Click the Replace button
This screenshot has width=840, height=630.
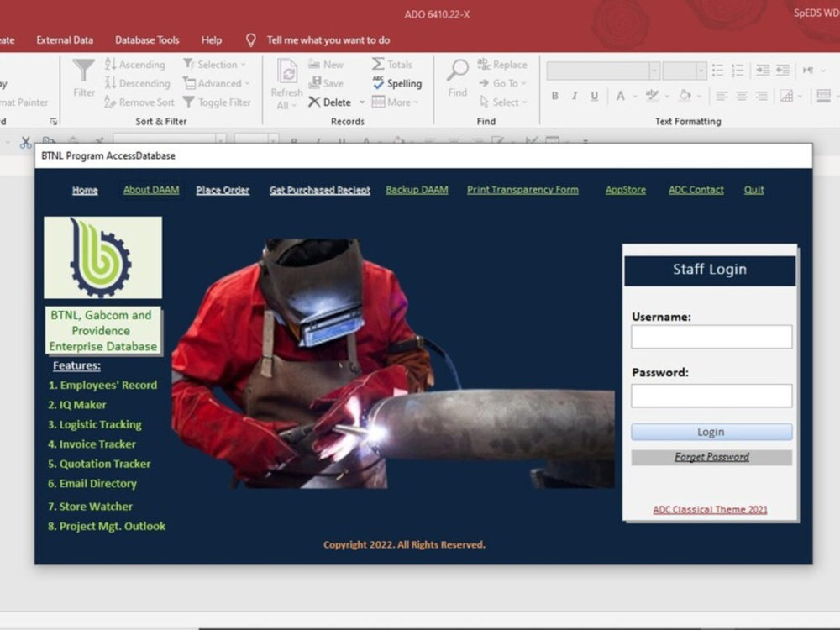pos(502,65)
